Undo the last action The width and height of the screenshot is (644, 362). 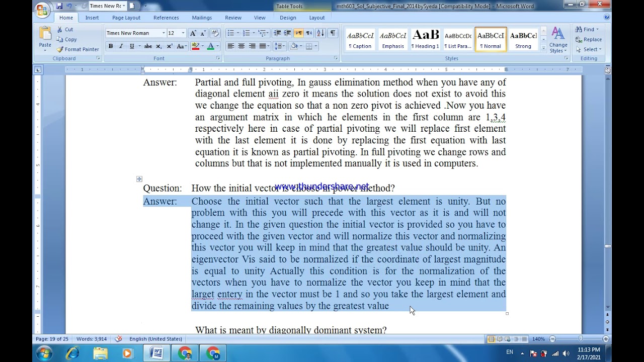click(69, 6)
